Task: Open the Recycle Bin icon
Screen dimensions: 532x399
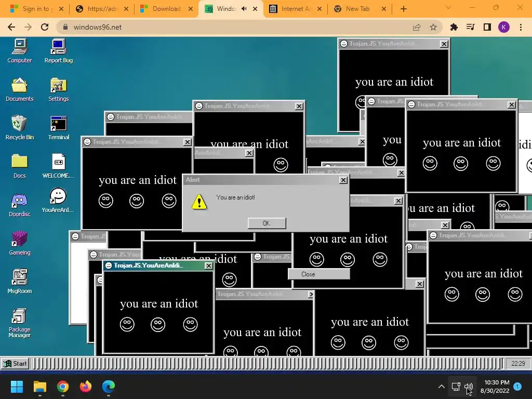Action: pyautogui.click(x=20, y=128)
